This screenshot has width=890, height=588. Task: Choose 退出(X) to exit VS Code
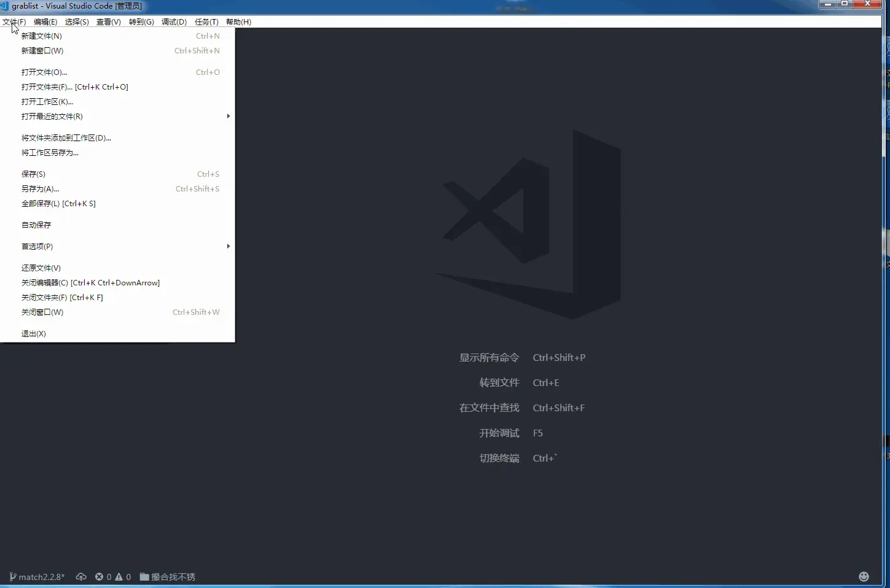(117, 334)
